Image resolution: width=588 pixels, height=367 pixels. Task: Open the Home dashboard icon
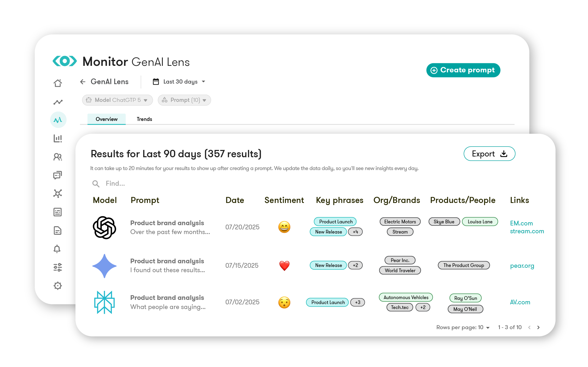click(x=58, y=83)
